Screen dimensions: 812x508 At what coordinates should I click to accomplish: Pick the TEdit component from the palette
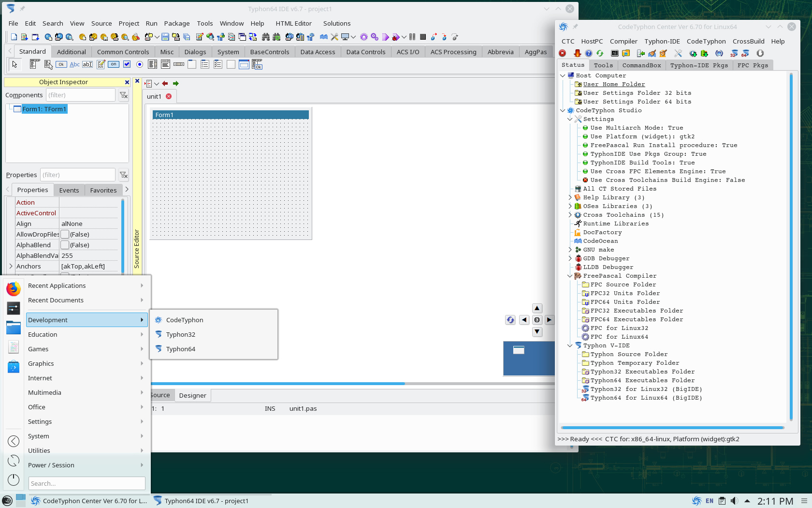pyautogui.click(x=87, y=64)
